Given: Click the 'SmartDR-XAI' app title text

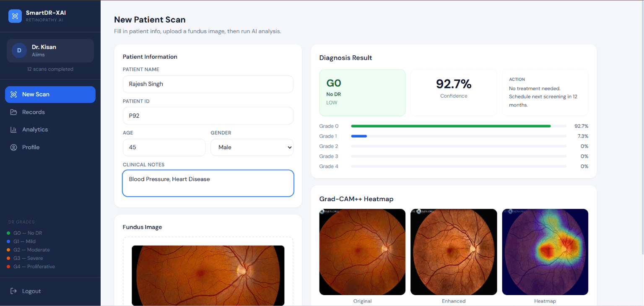Looking at the screenshot, I should click(46, 13).
